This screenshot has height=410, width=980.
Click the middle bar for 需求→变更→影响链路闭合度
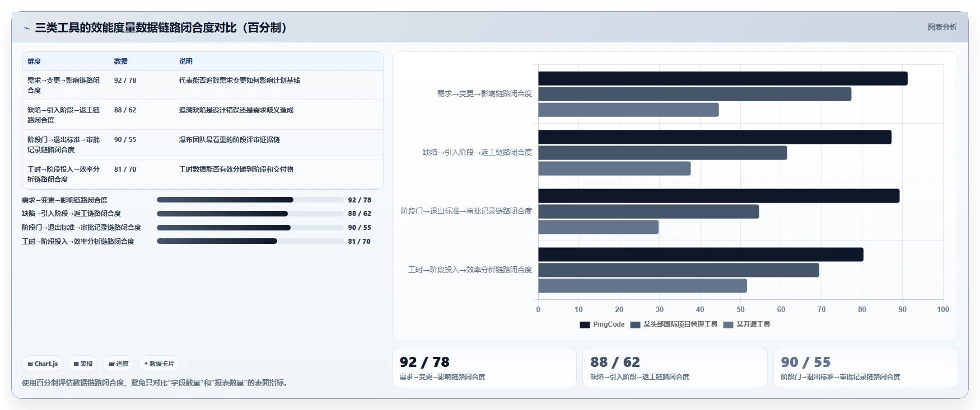pos(695,94)
